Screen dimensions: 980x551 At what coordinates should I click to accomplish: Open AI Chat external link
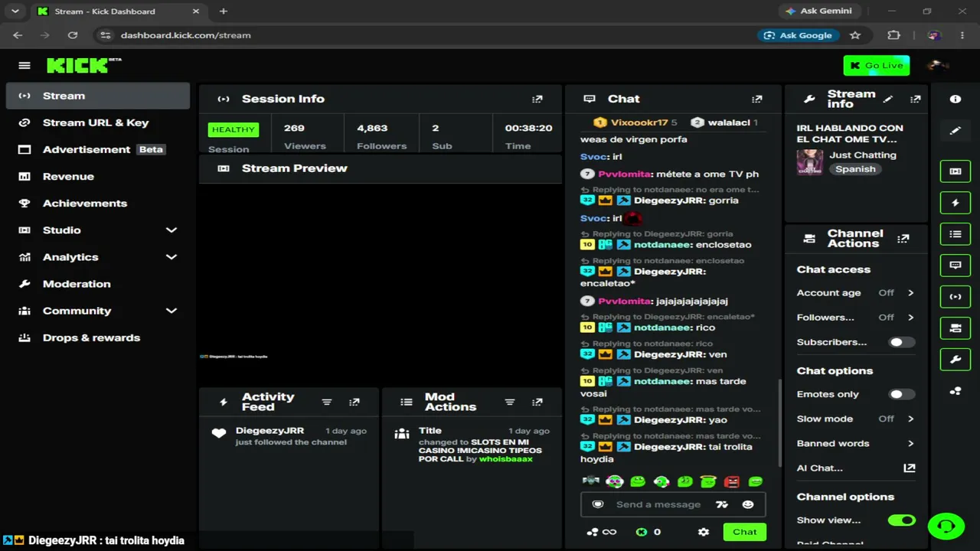click(910, 468)
